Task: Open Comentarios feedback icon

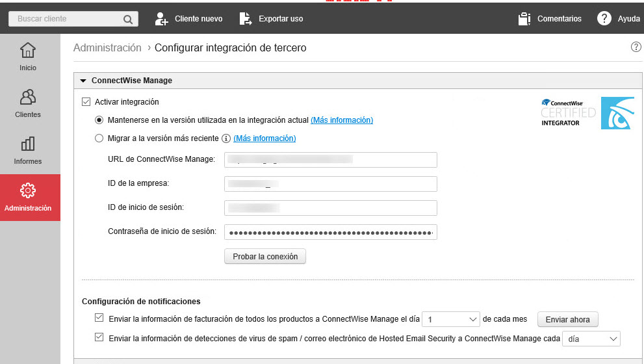Action: pyautogui.click(x=525, y=19)
